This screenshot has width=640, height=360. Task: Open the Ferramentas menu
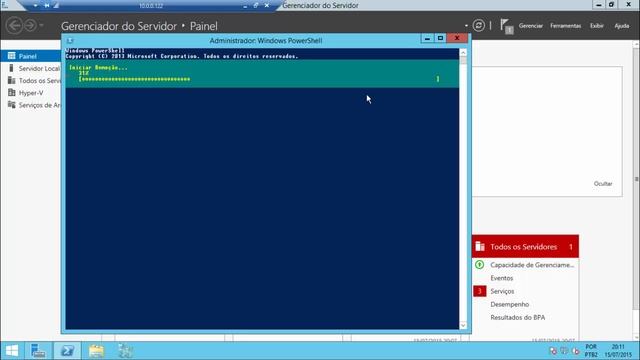(565, 26)
